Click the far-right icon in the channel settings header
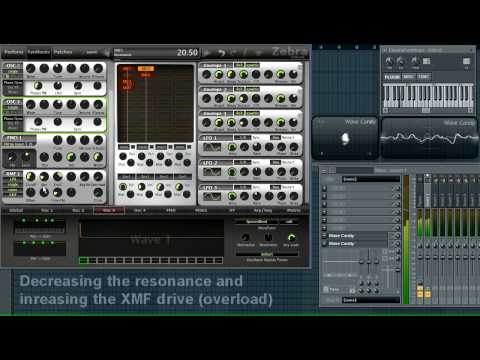 (x=466, y=61)
